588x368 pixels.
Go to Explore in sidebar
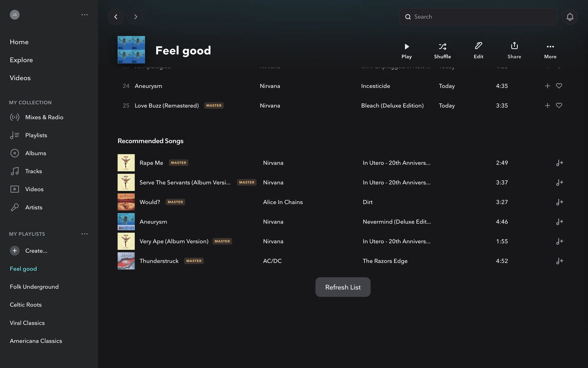21,60
